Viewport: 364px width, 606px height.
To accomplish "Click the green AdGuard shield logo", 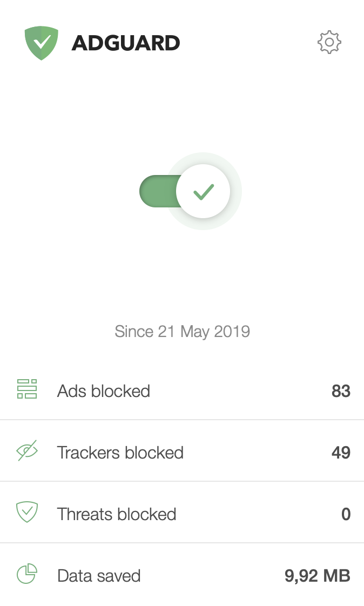I will click(41, 43).
